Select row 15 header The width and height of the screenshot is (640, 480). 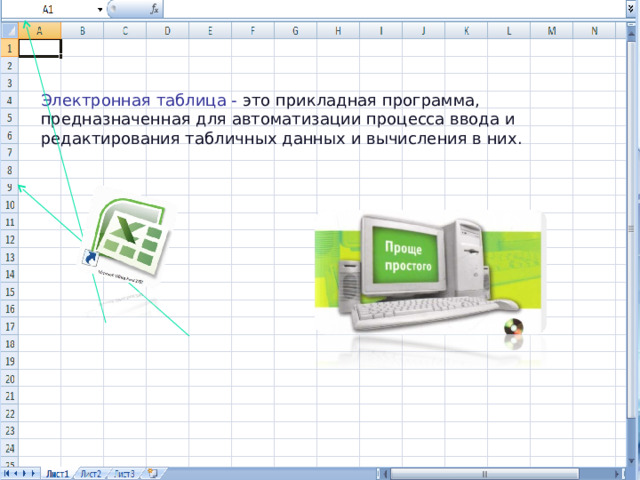10,292
